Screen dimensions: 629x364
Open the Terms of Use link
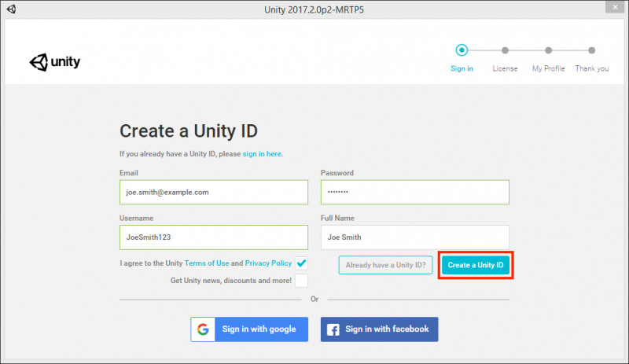pyautogui.click(x=207, y=263)
